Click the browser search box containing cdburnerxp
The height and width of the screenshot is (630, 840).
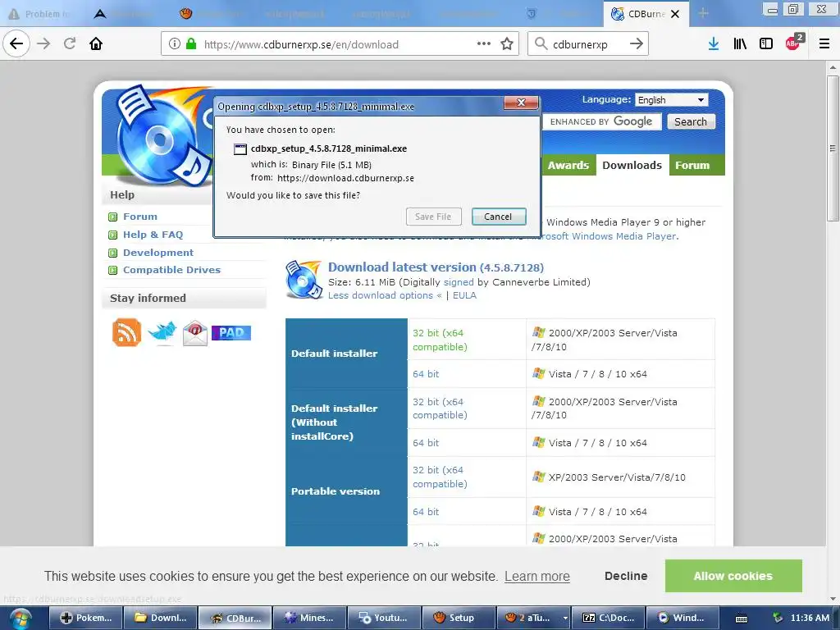tap(587, 44)
